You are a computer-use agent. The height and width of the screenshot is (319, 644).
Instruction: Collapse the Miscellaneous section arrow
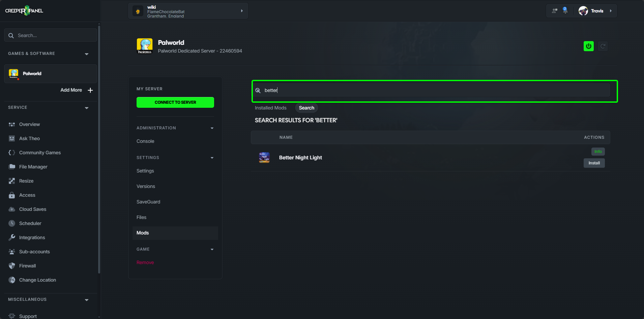(x=87, y=300)
